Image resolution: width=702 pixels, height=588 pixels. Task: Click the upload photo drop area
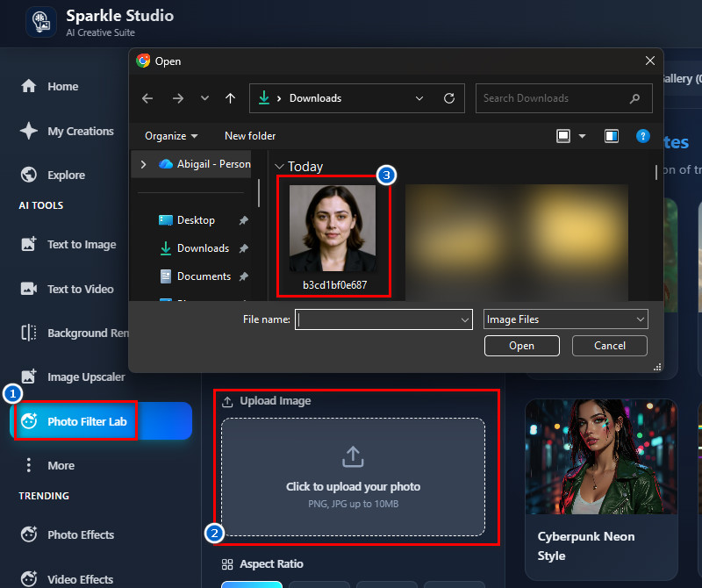tap(353, 477)
